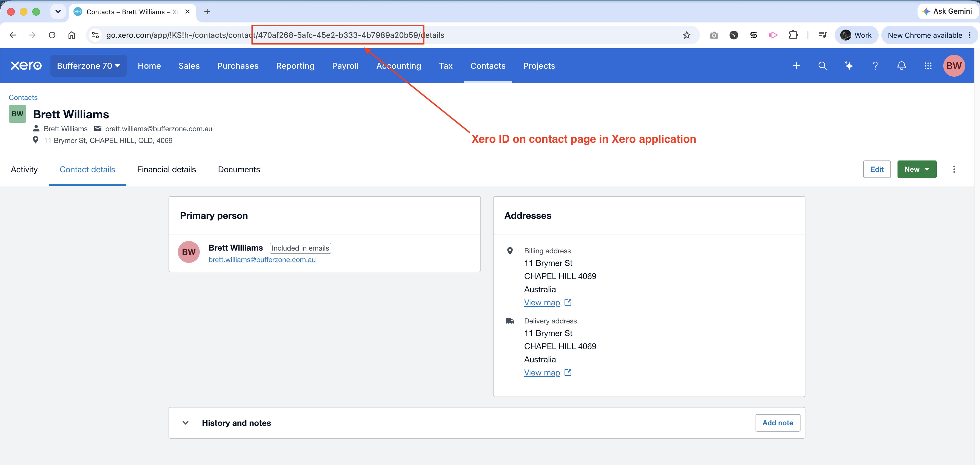Image resolution: width=980 pixels, height=465 pixels.
Task: Open the green New dropdown button
Action: click(917, 169)
